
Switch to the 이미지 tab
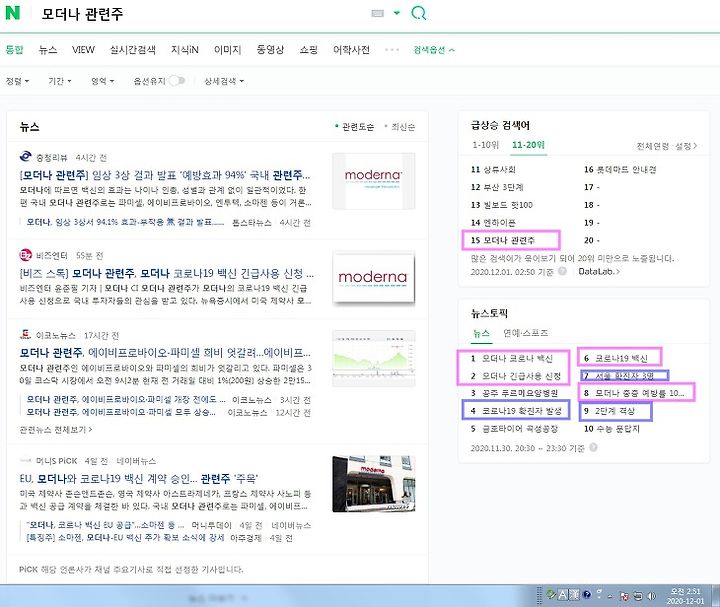pyautogui.click(x=227, y=50)
